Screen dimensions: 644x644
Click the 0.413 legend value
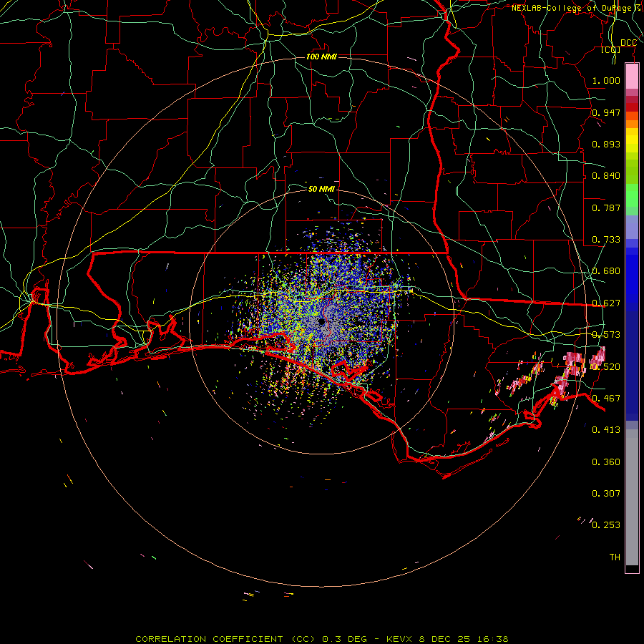606,430
